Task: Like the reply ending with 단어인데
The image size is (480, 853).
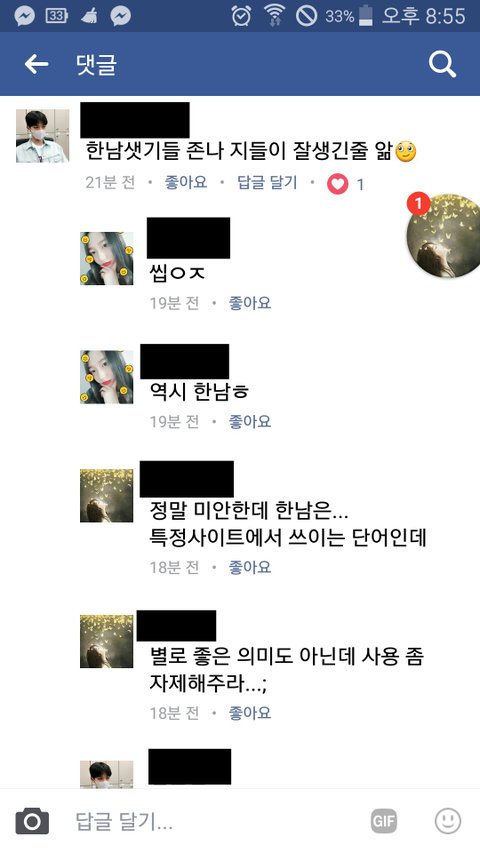Action: coord(250,567)
